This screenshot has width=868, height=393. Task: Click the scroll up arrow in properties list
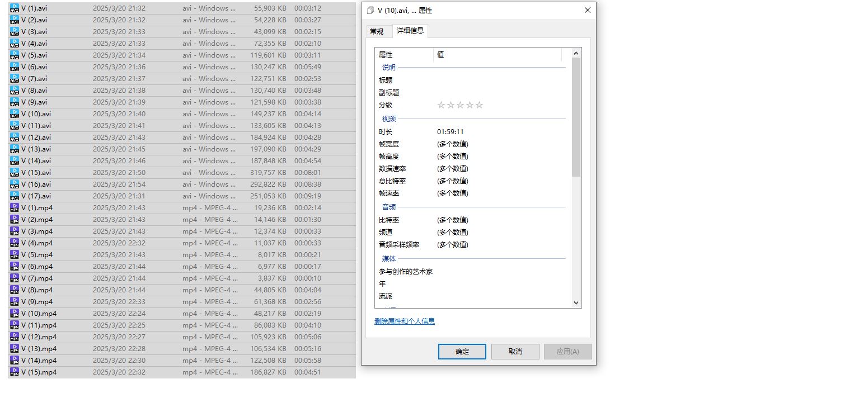tap(576, 53)
